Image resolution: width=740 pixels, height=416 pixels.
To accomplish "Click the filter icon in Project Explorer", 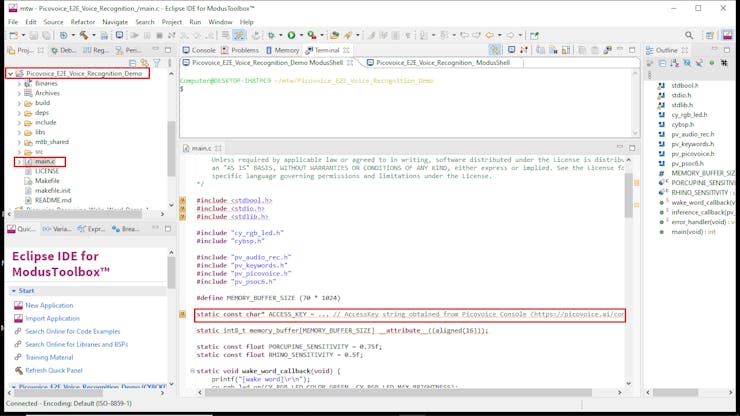I will tap(156, 63).
